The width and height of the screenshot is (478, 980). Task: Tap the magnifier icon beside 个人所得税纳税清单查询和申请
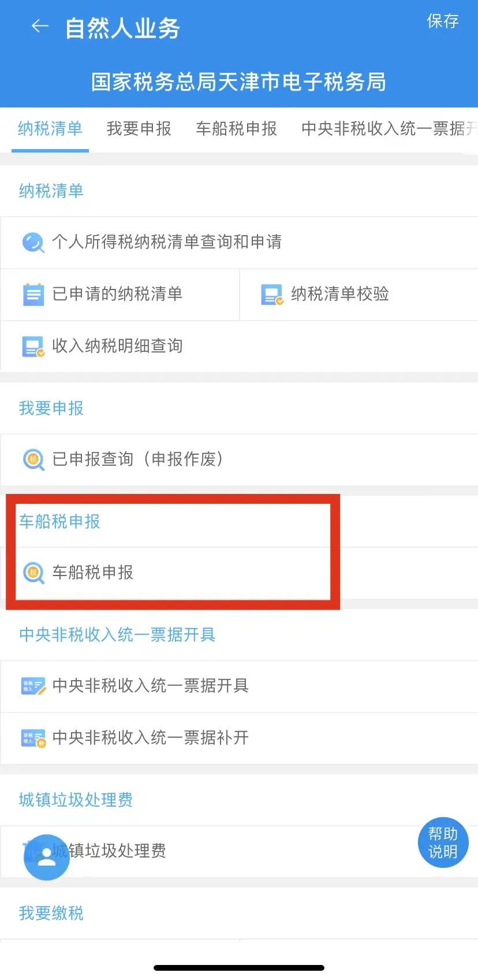point(33,242)
